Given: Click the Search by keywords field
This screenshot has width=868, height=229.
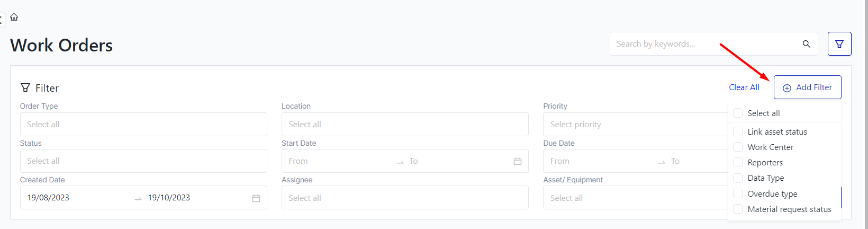Looking at the screenshot, I should (x=704, y=44).
